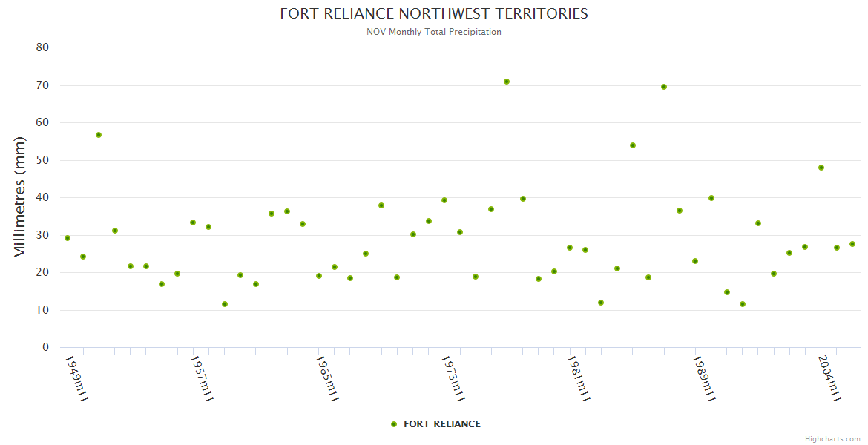This screenshot has height=445, width=868.
Task: Click the 80 y-axis value label
Action: click(x=42, y=47)
